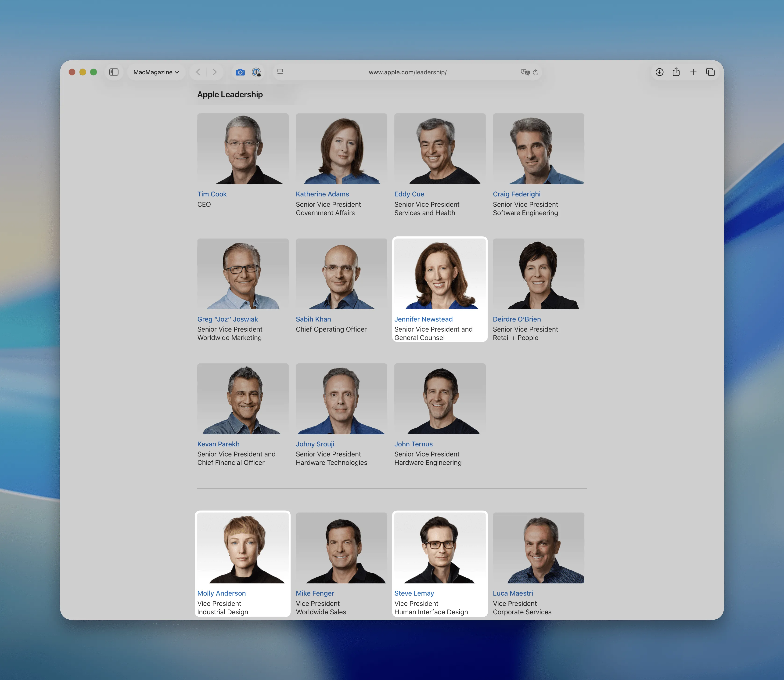Click the "Software Engineering" text

525,213
